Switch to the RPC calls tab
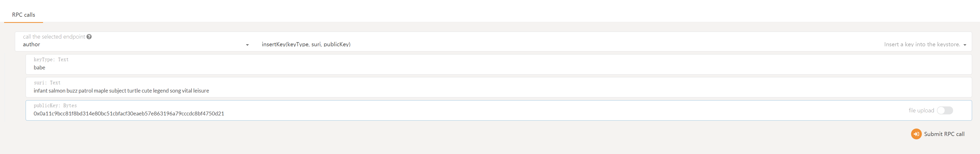 pyautogui.click(x=24, y=15)
